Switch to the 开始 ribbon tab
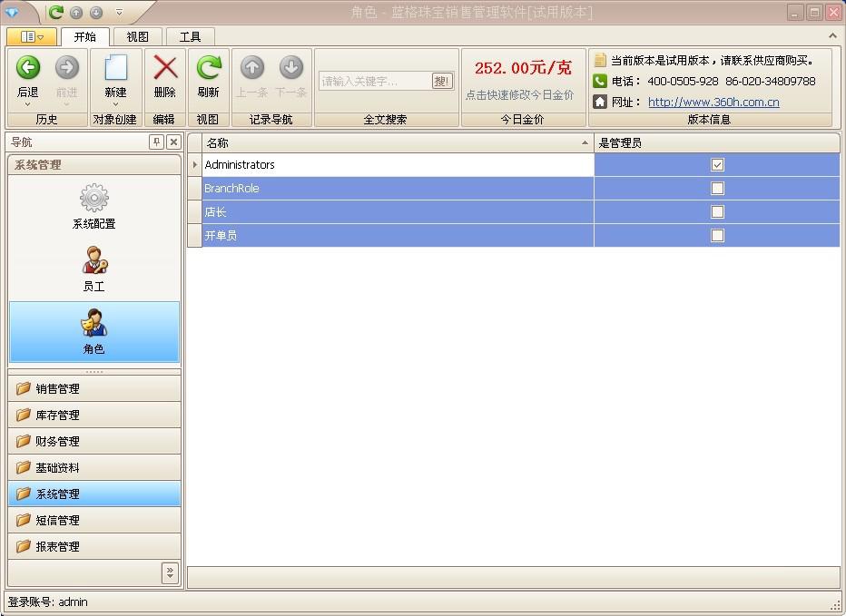 (x=85, y=36)
